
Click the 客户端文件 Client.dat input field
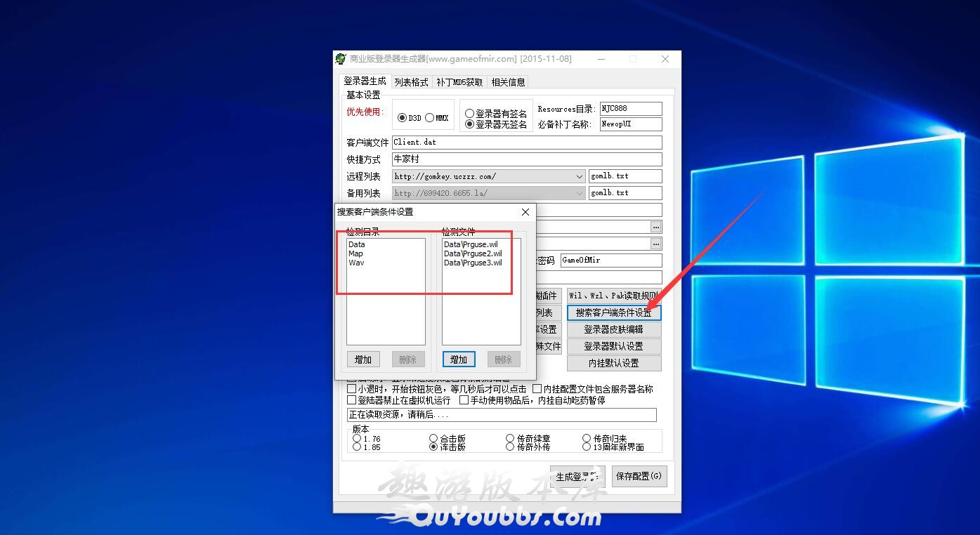click(x=526, y=143)
